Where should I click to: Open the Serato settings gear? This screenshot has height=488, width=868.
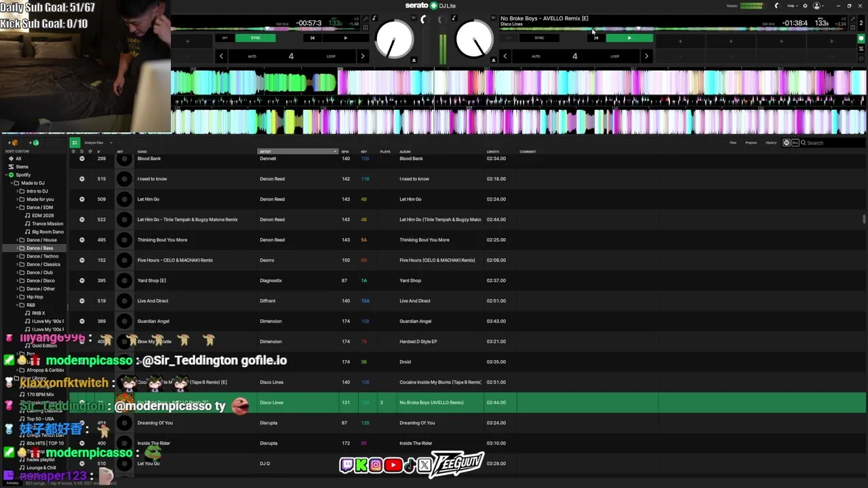click(805, 5)
